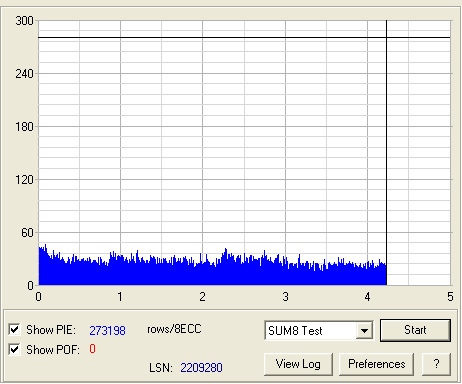Click the PIE count value 273198
Screen dimensions: 462x384
107,331
